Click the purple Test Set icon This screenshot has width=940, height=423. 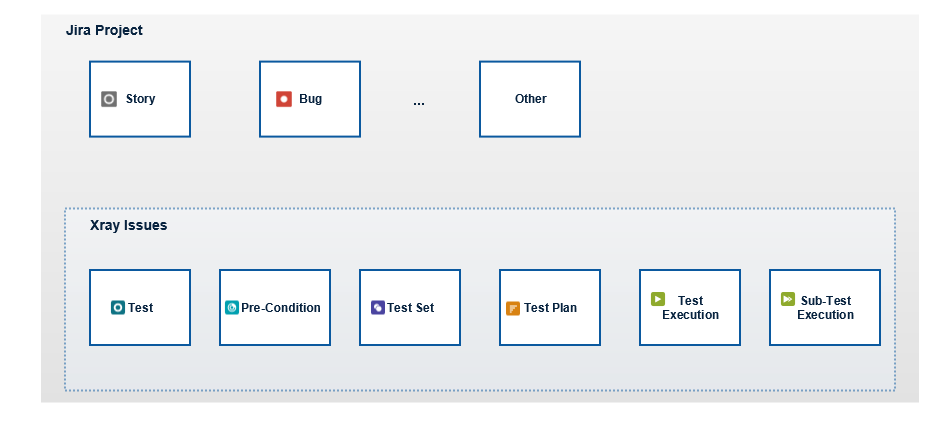(378, 308)
